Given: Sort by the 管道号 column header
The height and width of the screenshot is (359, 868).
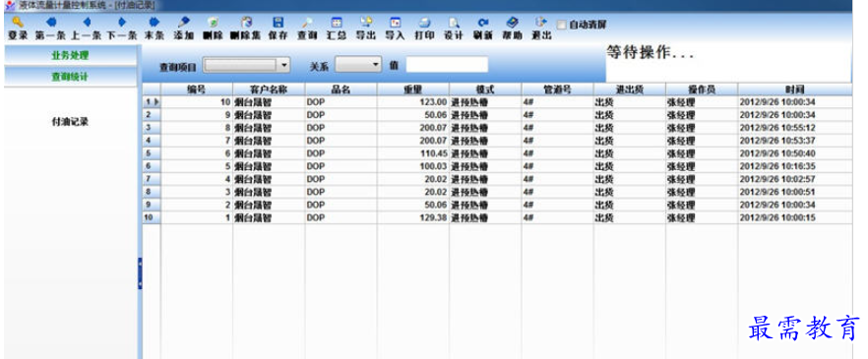Looking at the screenshot, I should pyautogui.click(x=557, y=90).
